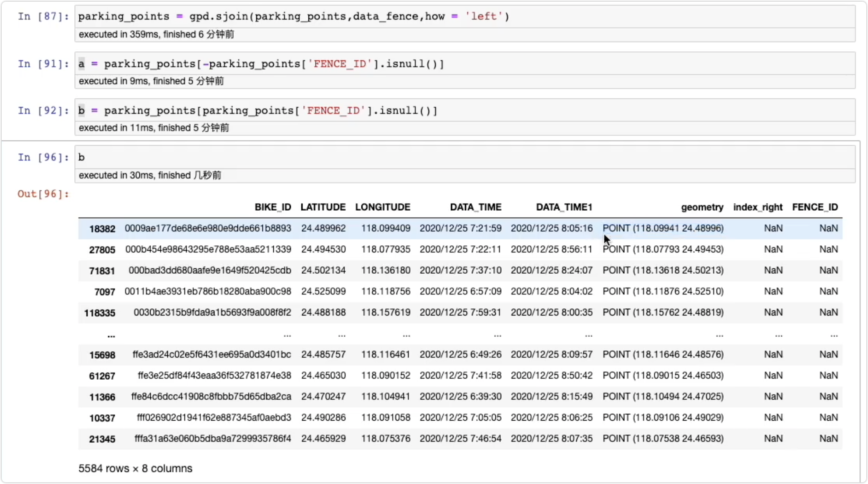Select row index 10337
868x484 pixels.
[x=102, y=418]
